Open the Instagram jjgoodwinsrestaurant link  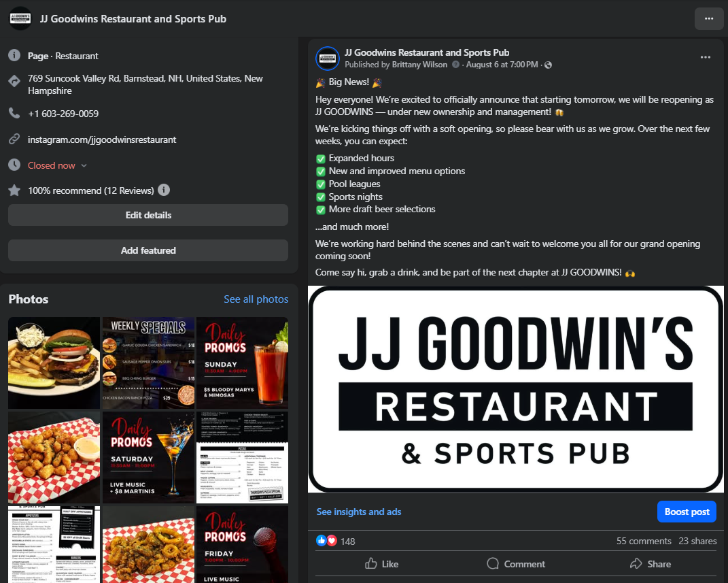click(x=102, y=139)
